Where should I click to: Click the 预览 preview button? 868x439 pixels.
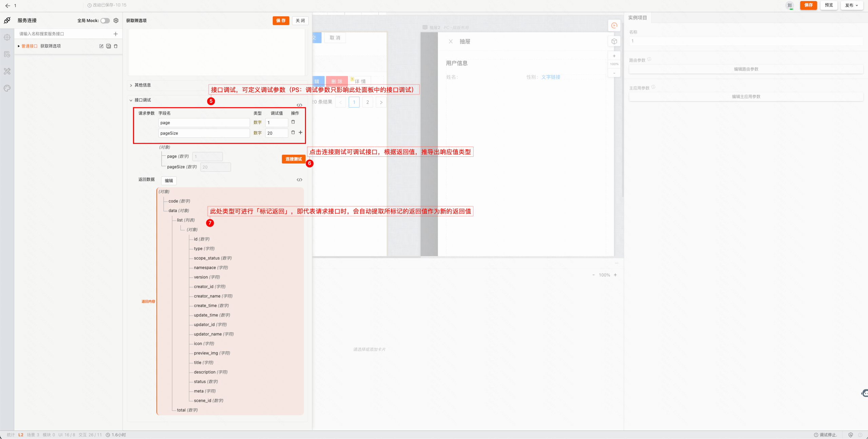829,5
